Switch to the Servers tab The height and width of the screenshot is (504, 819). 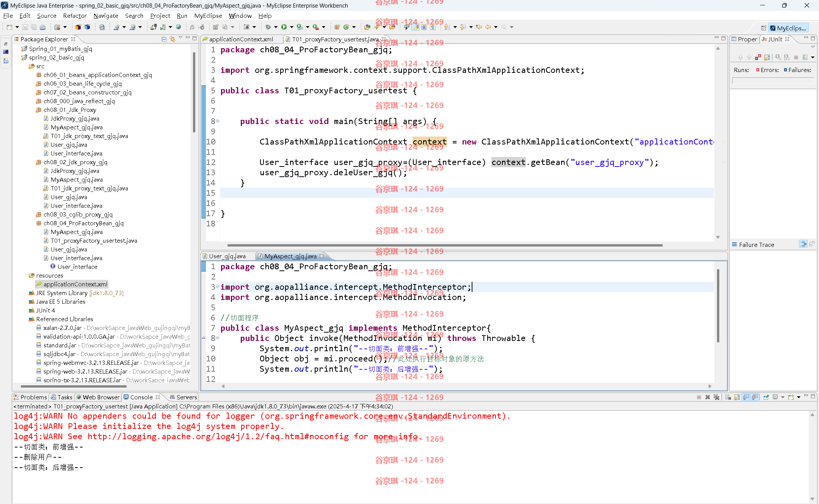click(x=184, y=397)
